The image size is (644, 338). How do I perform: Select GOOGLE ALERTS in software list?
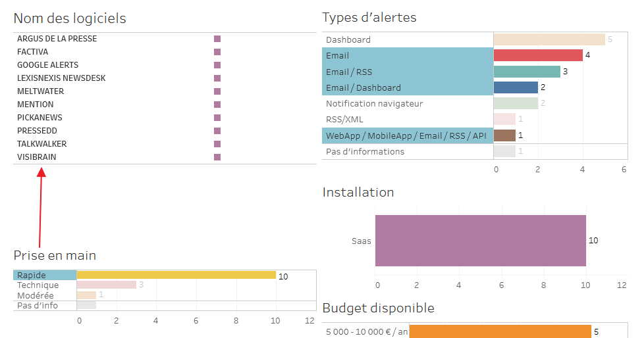(x=47, y=65)
